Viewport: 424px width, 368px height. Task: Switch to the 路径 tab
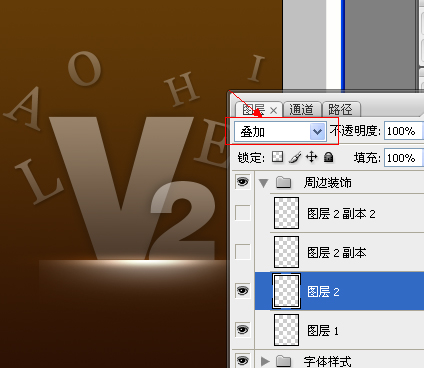[x=340, y=109]
